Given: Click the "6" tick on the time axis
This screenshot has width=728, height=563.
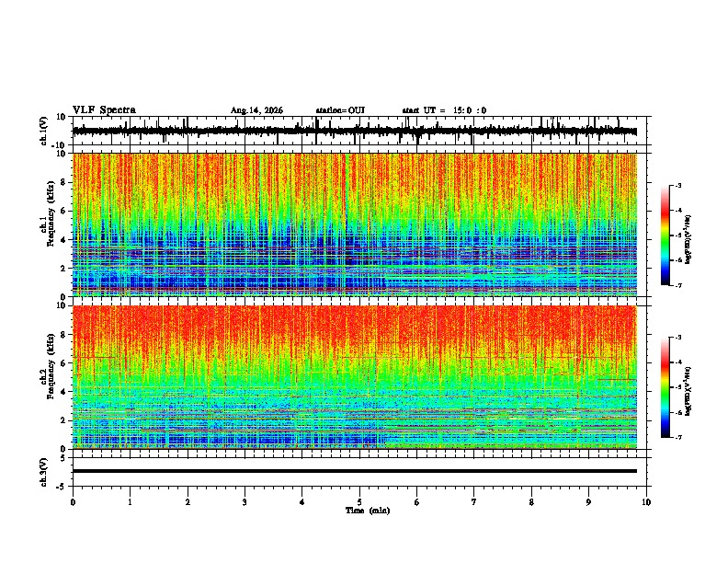Looking at the screenshot, I should click(x=417, y=502).
